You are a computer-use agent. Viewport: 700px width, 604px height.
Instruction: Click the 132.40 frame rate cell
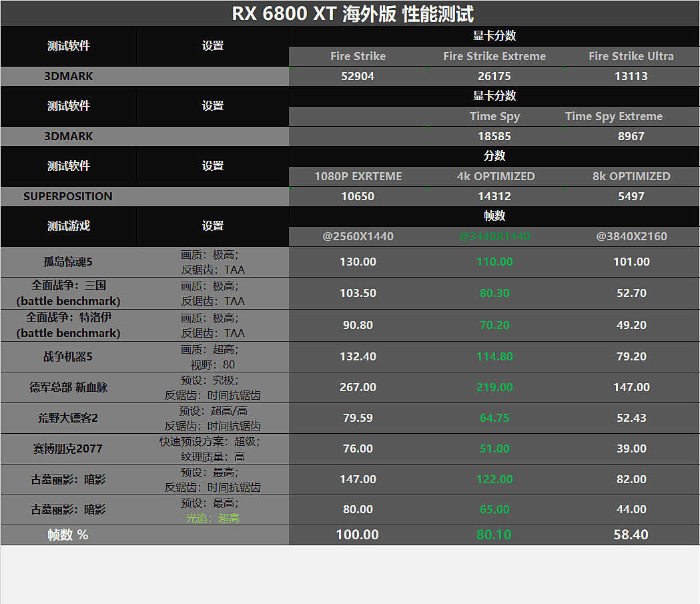pos(358,356)
